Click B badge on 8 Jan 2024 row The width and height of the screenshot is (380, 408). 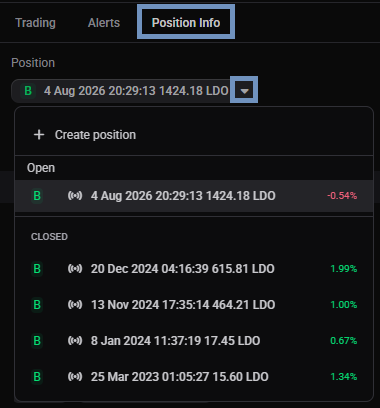[x=37, y=341]
